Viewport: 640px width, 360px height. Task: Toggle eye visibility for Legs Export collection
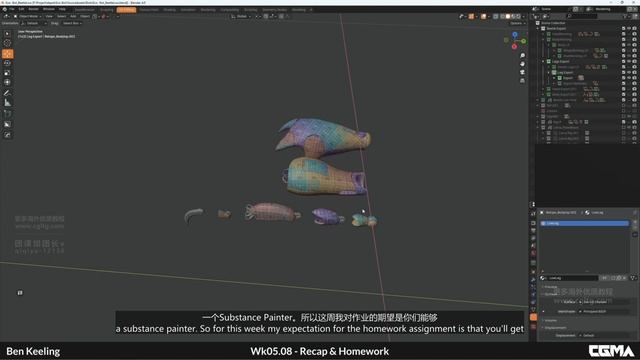tap(629, 61)
